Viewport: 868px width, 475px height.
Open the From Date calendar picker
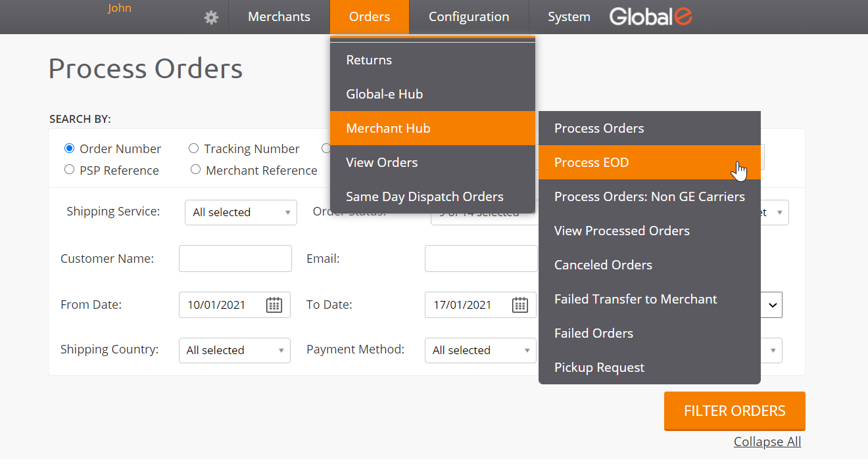click(x=274, y=305)
